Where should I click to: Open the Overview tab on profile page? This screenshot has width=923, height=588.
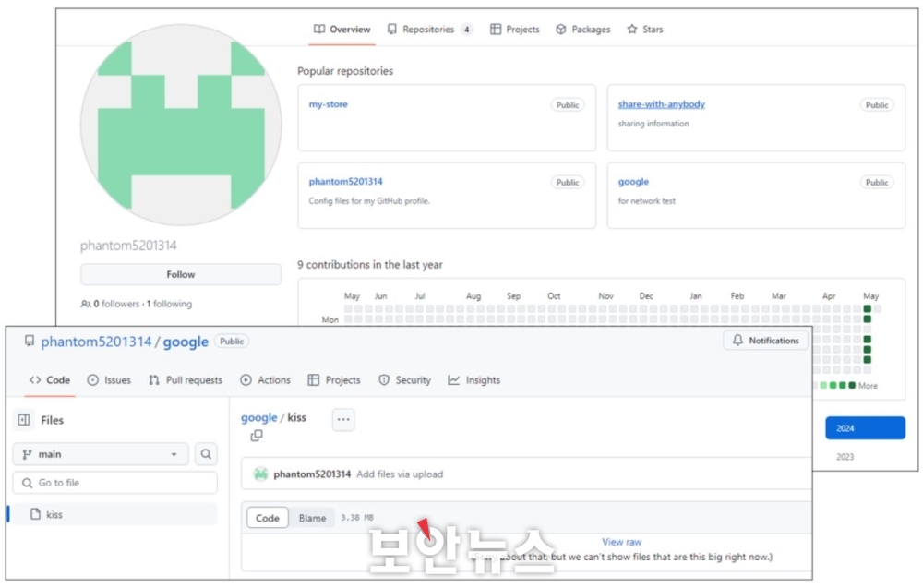(342, 29)
